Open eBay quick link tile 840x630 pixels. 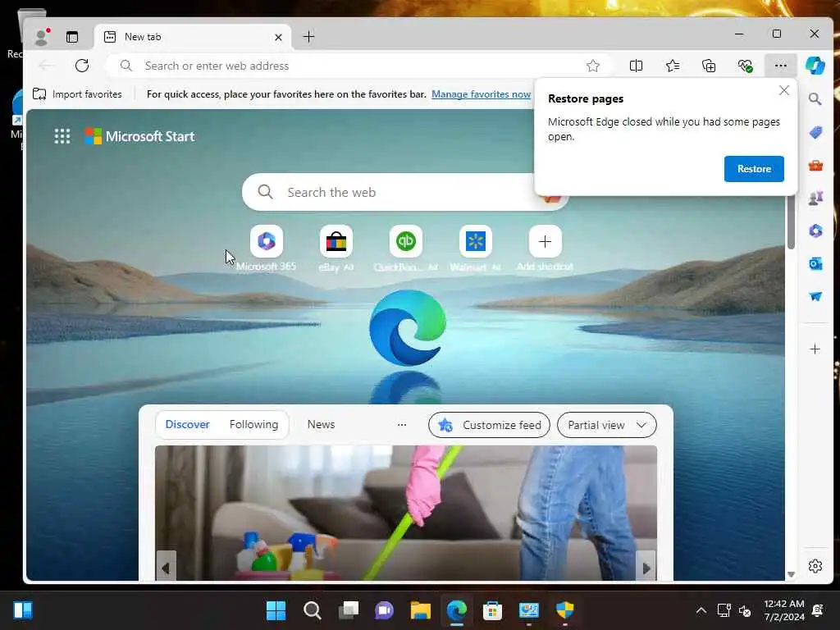(x=336, y=242)
